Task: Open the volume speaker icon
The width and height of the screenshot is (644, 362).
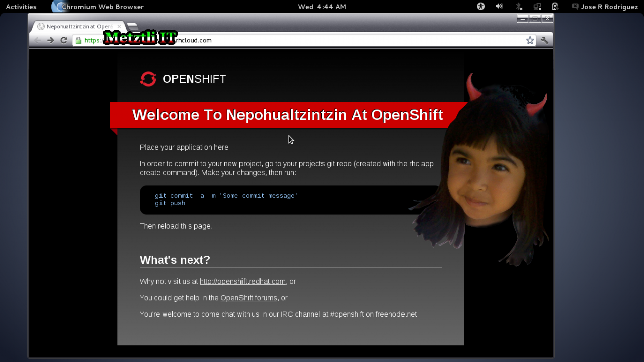Action: click(499, 7)
